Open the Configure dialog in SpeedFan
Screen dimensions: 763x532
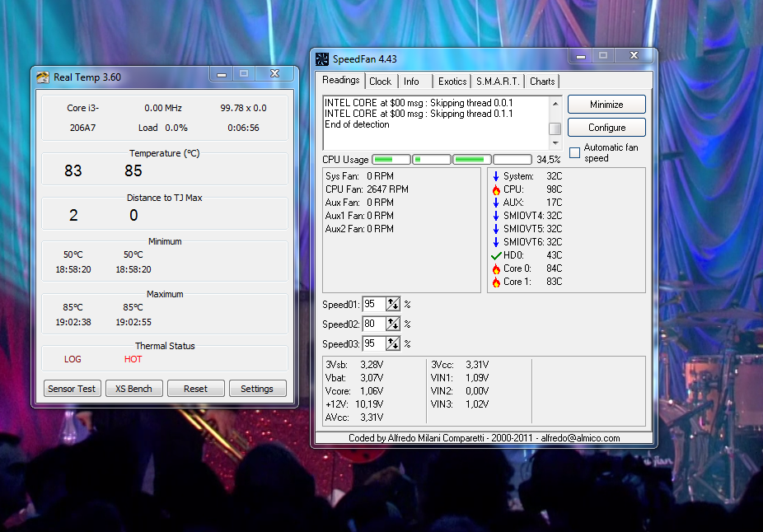[606, 128]
